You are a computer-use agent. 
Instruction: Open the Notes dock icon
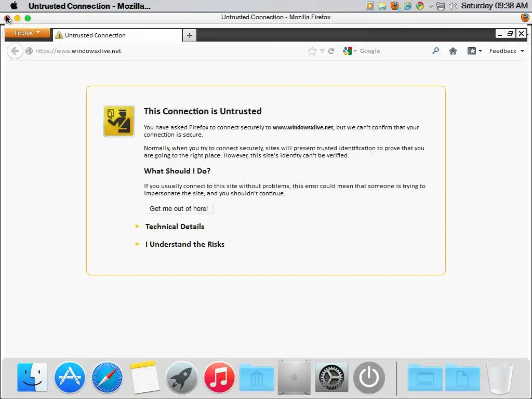[x=144, y=377]
